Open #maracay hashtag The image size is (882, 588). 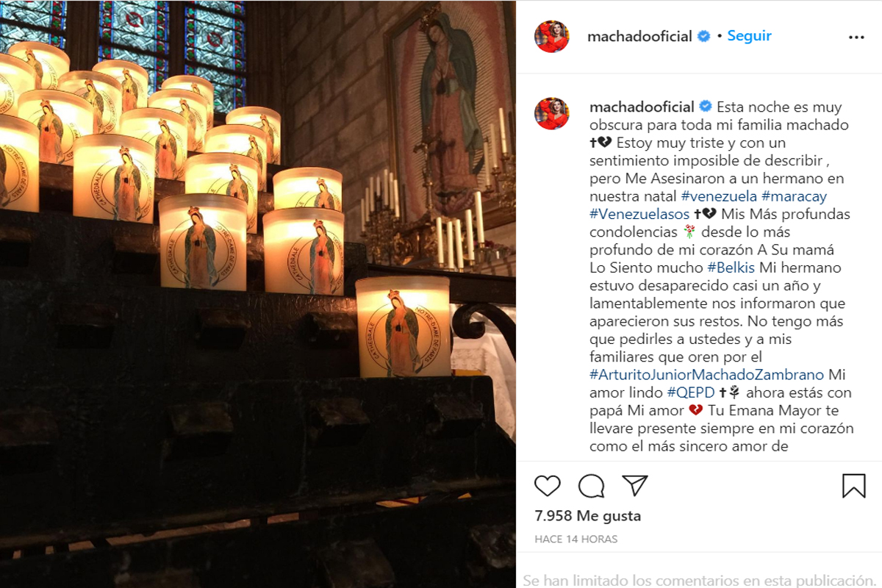794,196
